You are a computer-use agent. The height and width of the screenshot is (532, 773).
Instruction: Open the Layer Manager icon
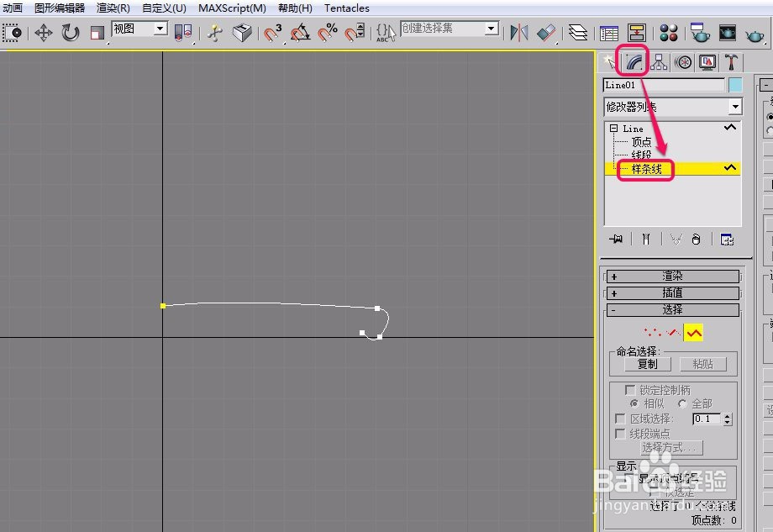[x=578, y=33]
